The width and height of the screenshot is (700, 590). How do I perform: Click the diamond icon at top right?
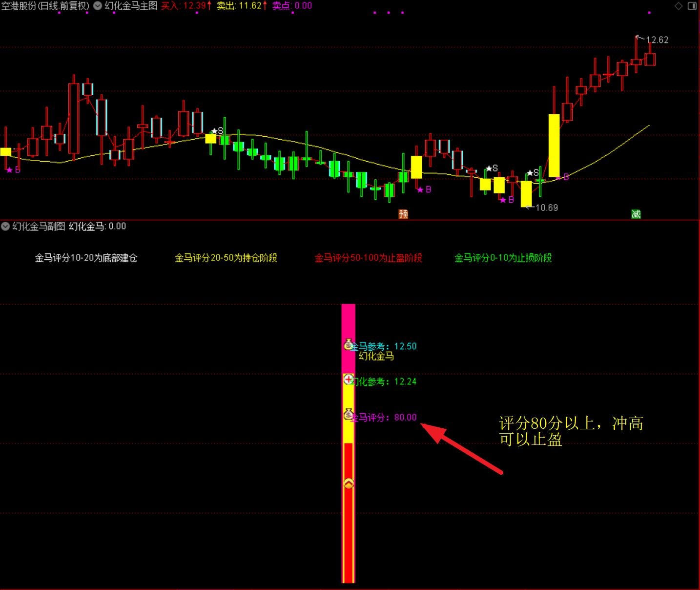click(679, 6)
